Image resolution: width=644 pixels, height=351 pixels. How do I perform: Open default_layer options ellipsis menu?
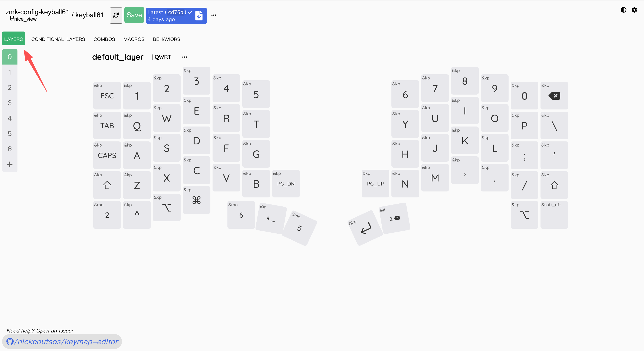[x=184, y=57]
